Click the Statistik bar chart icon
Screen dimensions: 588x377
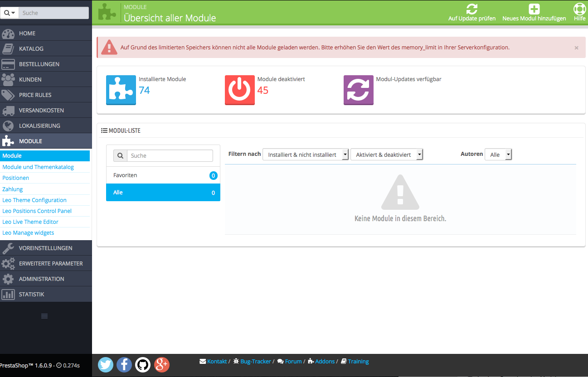click(x=8, y=295)
